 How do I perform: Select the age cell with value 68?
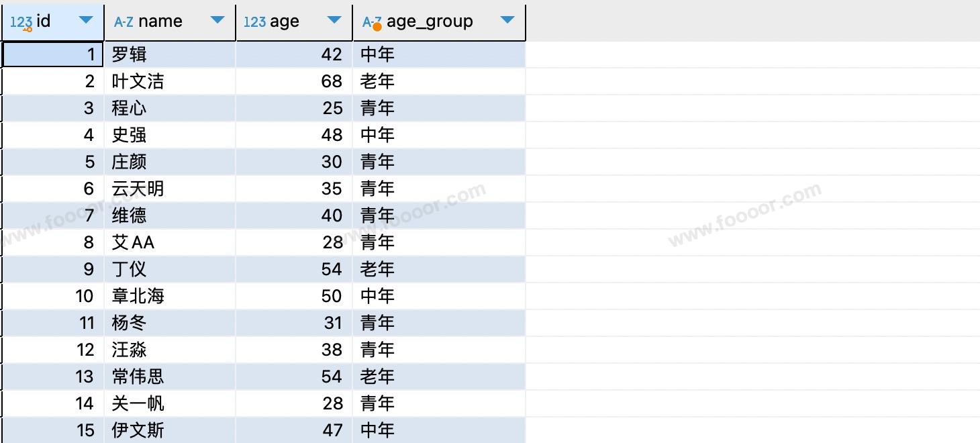294,81
